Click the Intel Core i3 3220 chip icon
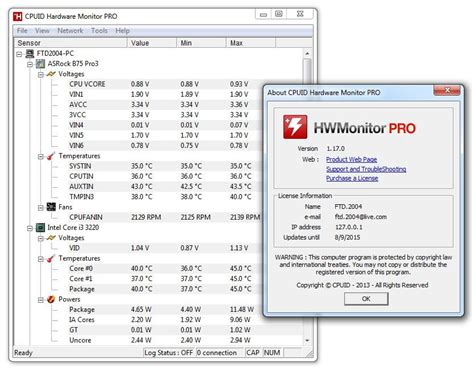 (x=40, y=228)
